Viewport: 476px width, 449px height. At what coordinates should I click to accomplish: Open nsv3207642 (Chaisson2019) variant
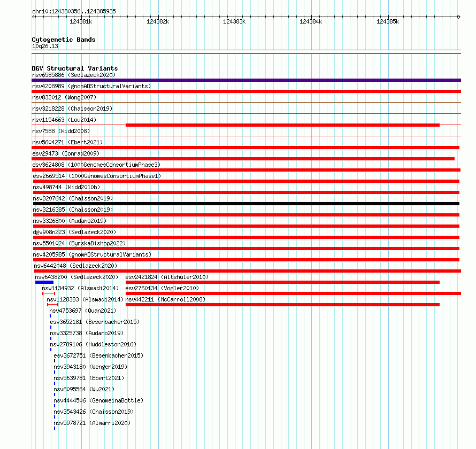pos(73,198)
